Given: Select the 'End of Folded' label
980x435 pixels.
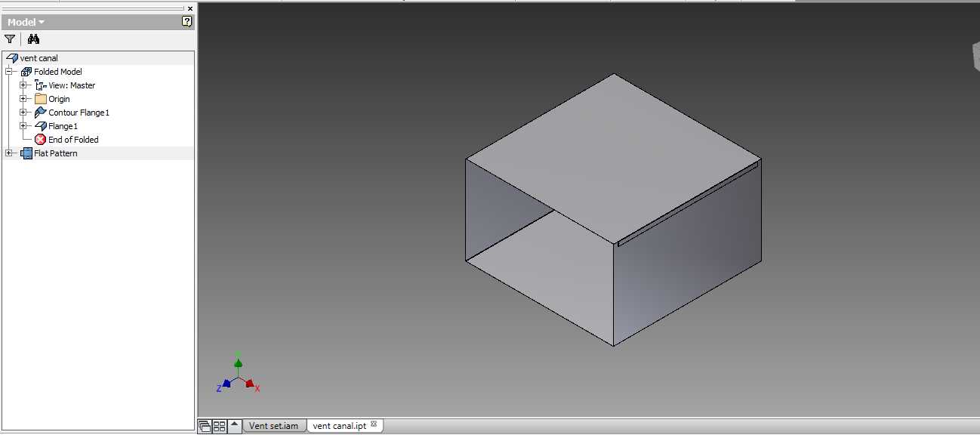Looking at the screenshot, I should pos(74,140).
